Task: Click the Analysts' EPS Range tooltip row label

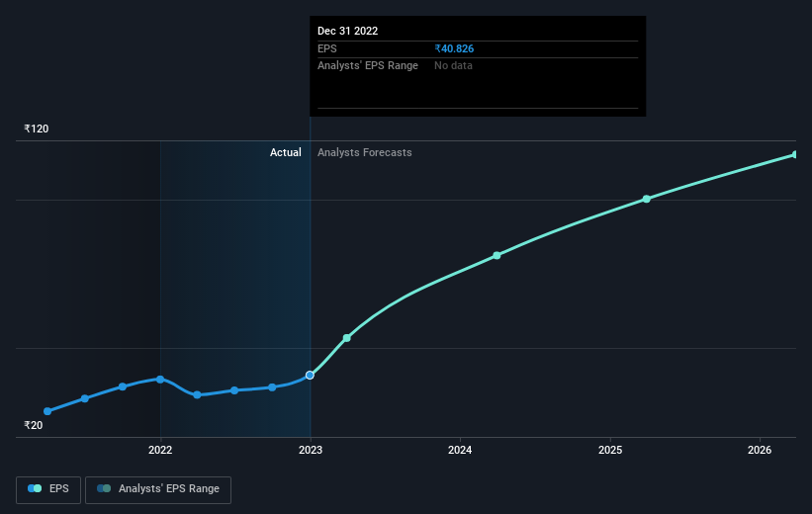Action: [368, 66]
